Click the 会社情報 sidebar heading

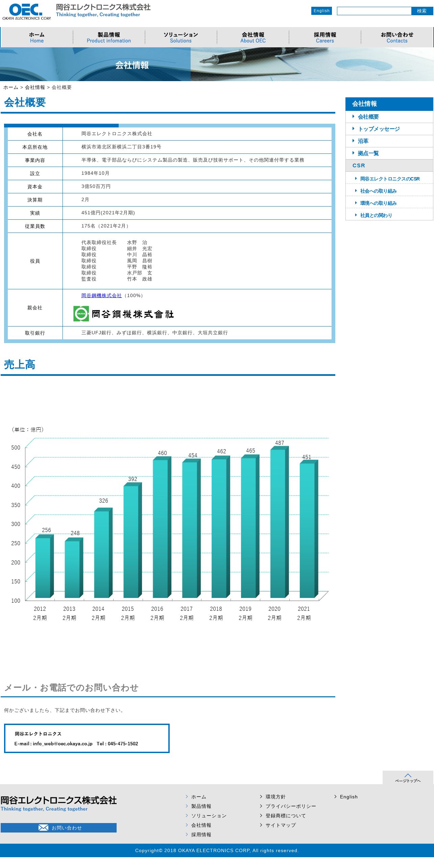(x=389, y=104)
